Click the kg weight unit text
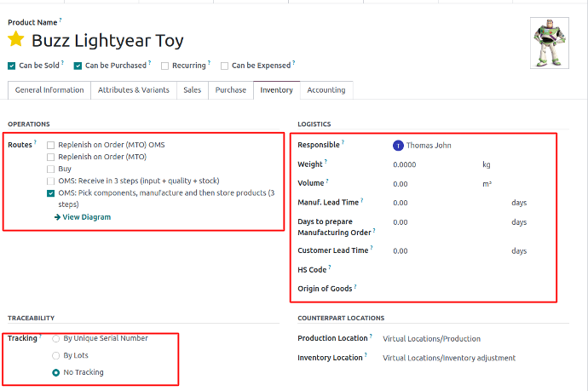588x391 pixels. (487, 164)
